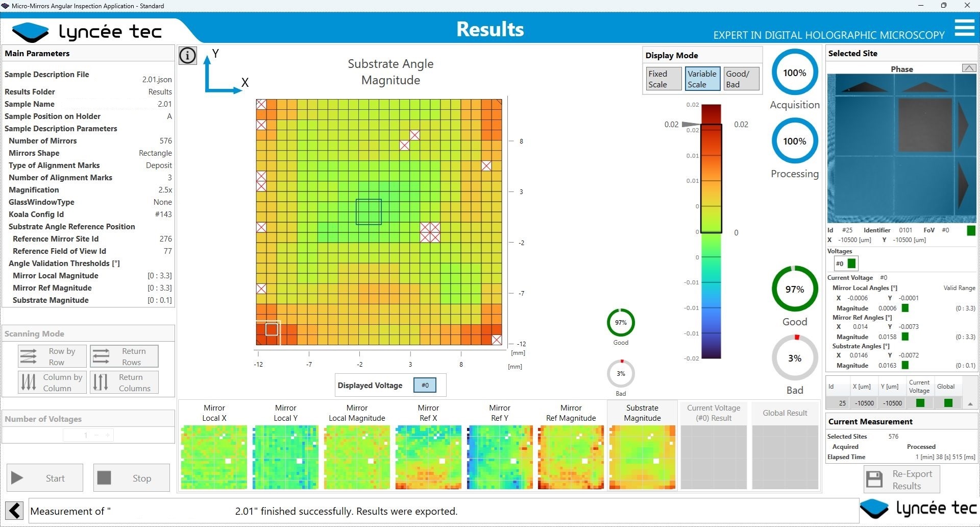Toggle Good/Bad display mode

pos(741,79)
